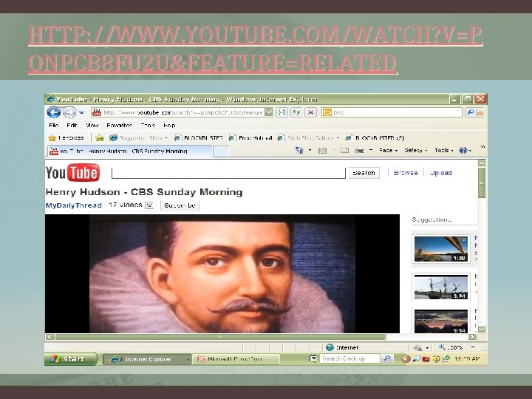Click the vertical scrollbar down arrow
The height and width of the screenshot is (399, 532).
pyautogui.click(x=482, y=329)
